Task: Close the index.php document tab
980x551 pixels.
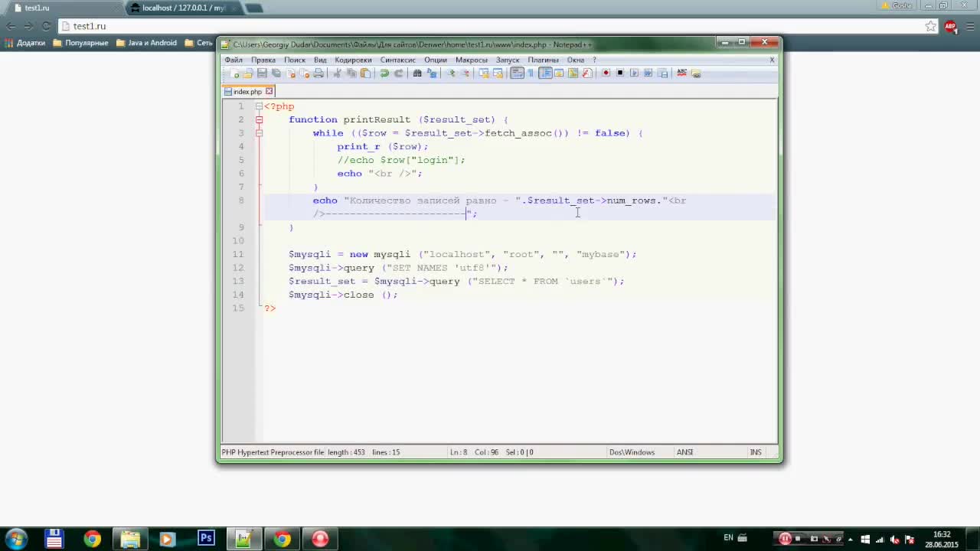Action: tap(269, 91)
